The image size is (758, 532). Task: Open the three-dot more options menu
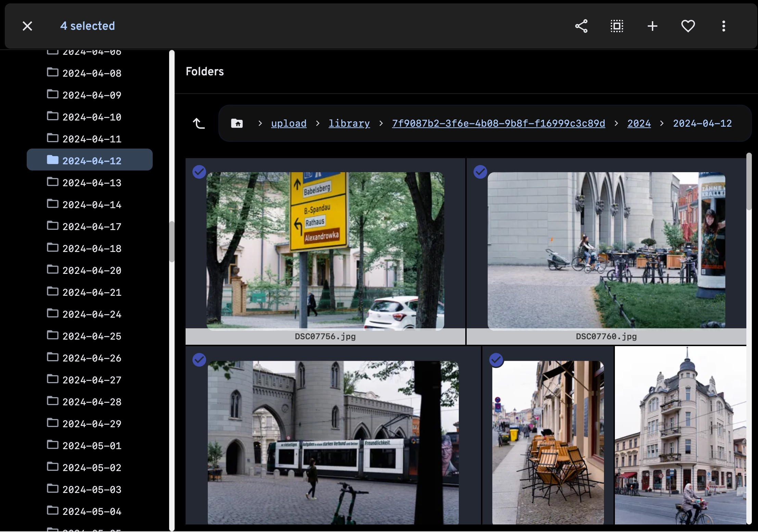[x=724, y=26]
